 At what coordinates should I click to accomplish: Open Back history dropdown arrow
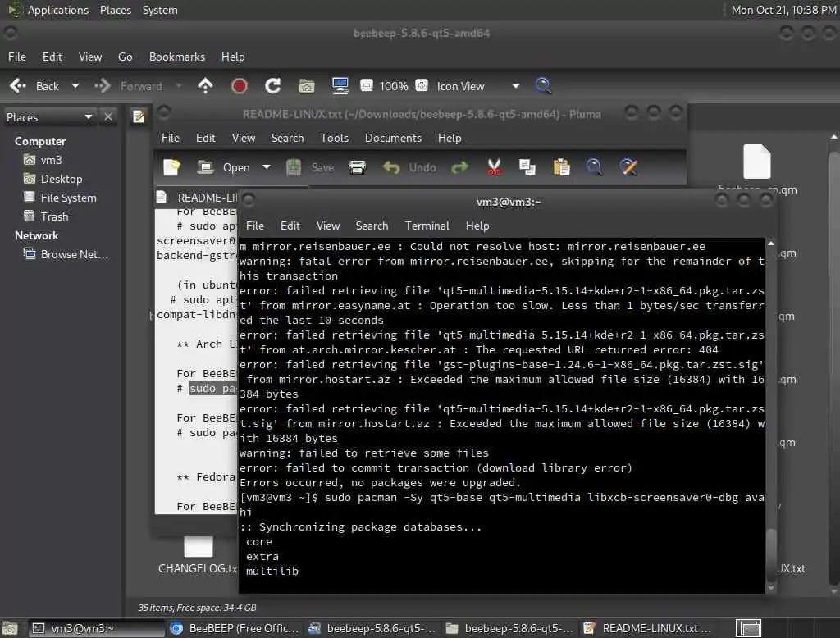pyautogui.click(x=75, y=86)
